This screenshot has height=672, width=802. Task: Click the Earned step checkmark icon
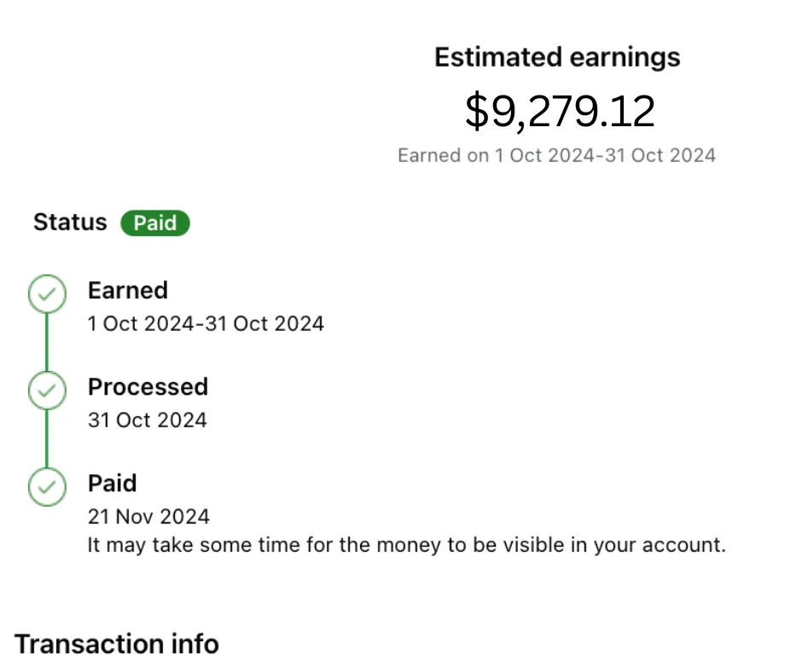(47, 295)
